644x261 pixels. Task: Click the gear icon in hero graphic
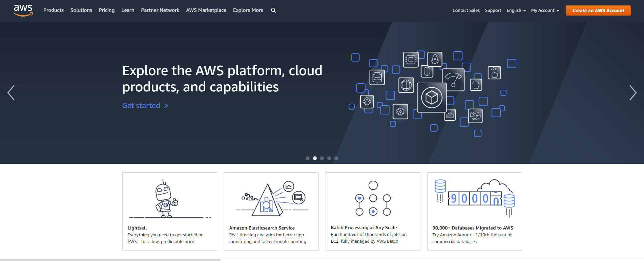pyautogui.click(x=400, y=111)
